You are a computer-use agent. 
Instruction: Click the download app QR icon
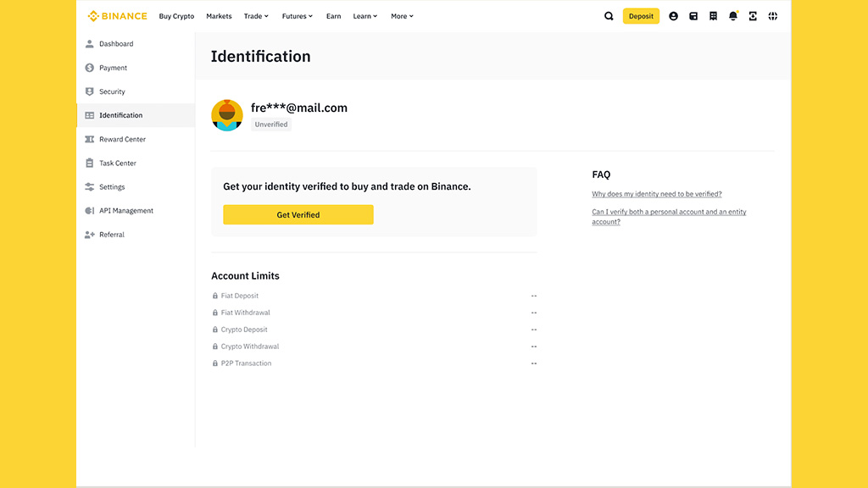point(753,16)
